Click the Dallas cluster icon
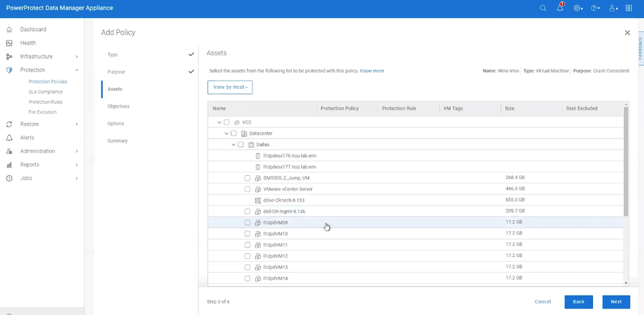644x315 pixels. pyautogui.click(x=251, y=144)
